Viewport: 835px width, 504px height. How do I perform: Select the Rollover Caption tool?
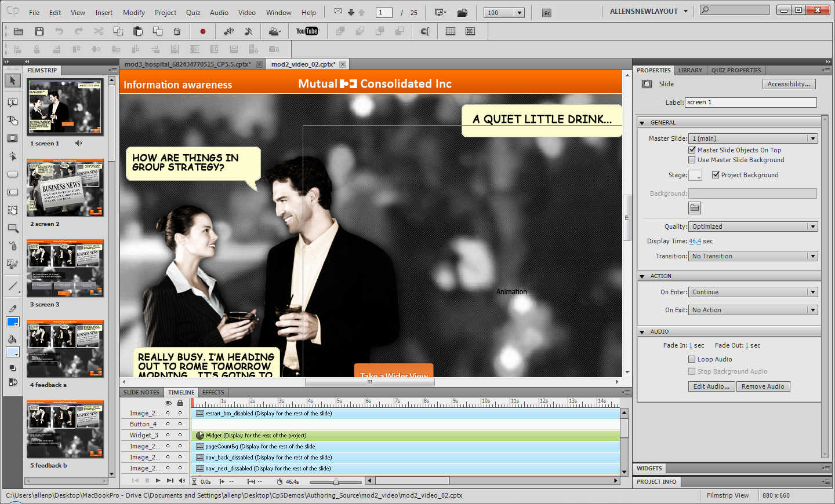[x=12, y=120]
